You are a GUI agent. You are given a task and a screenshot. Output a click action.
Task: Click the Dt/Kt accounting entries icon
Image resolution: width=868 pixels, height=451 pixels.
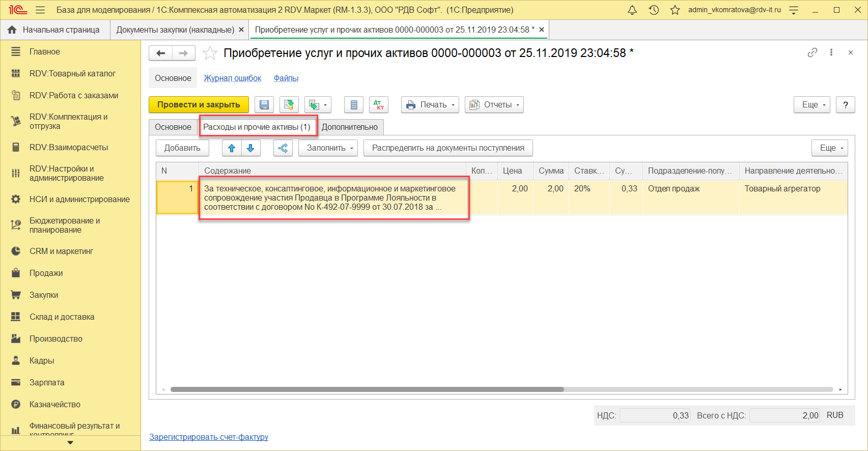pos(378,105)
